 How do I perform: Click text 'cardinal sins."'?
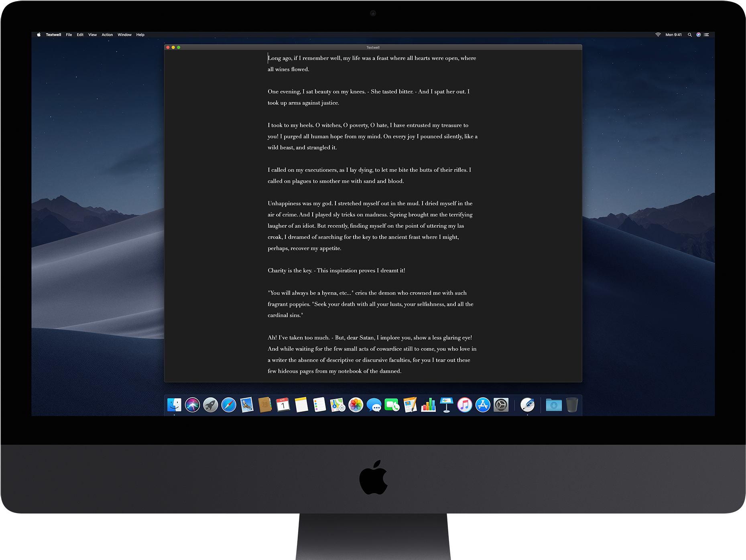(285, 315)
